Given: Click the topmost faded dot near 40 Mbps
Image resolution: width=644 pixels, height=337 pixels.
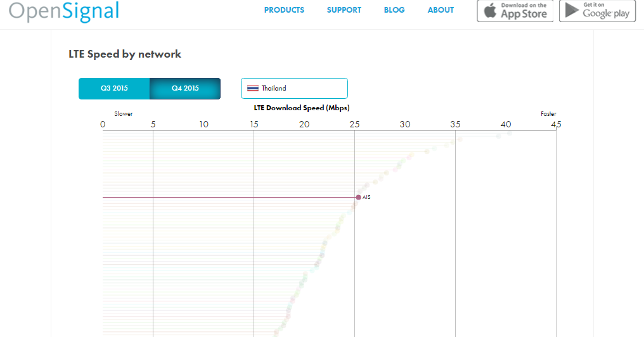Looking at the screenshot, I should point(509,134).
